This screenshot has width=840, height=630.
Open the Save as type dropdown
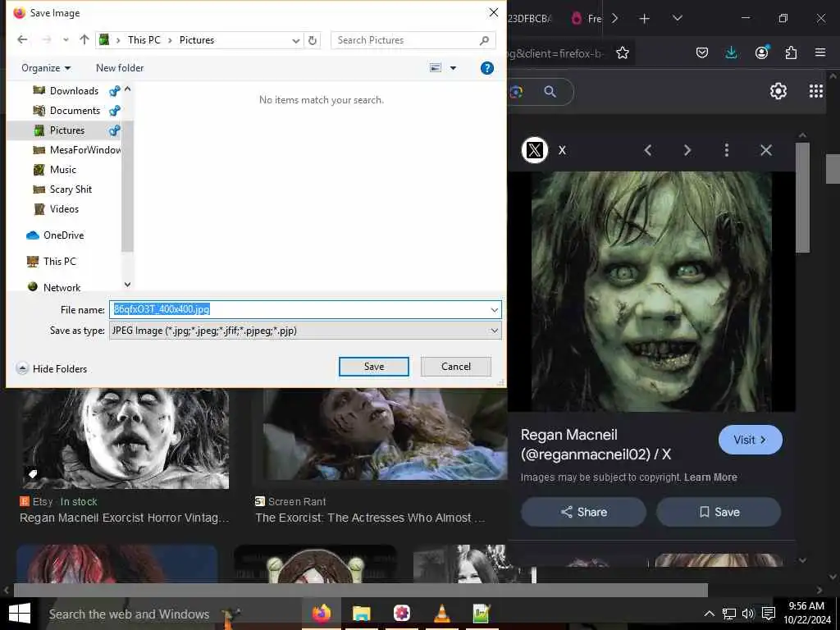[305, 331]
